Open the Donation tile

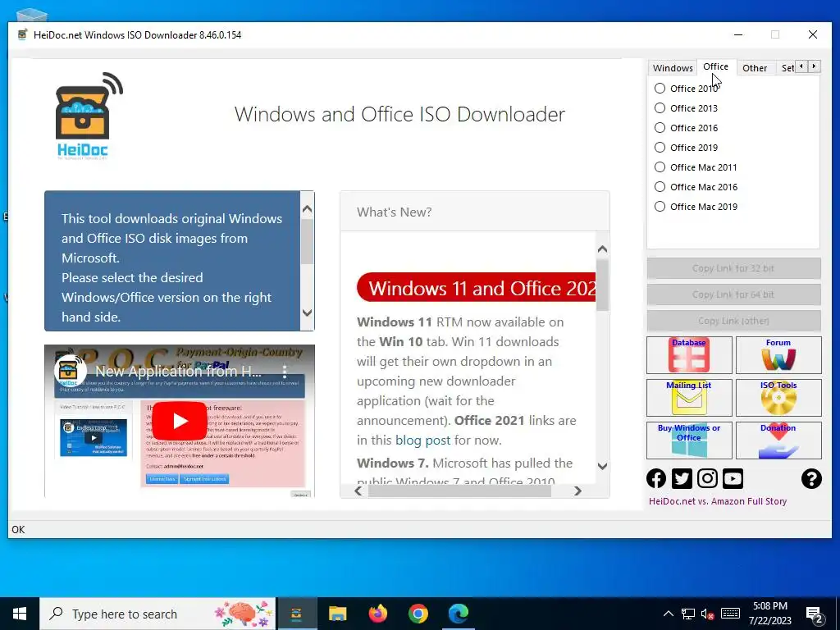coord(778,441)
